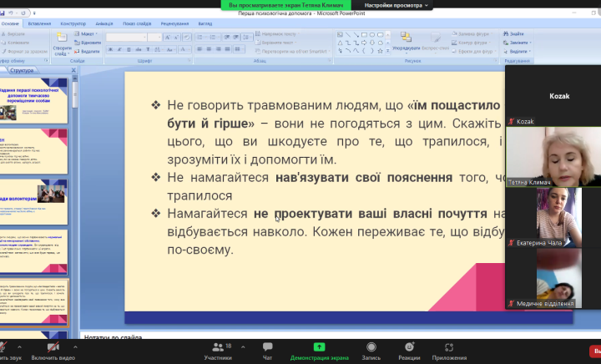Screen dimensions: 601x364
Task: Align text right in paragraph group
Action: click(x=218, y=49)
